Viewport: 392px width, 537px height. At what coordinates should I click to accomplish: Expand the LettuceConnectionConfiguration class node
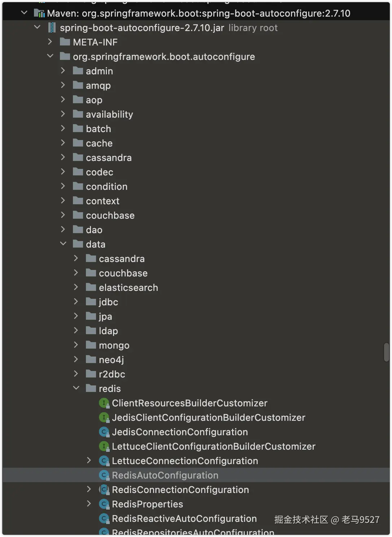click(x=89, y=460)
